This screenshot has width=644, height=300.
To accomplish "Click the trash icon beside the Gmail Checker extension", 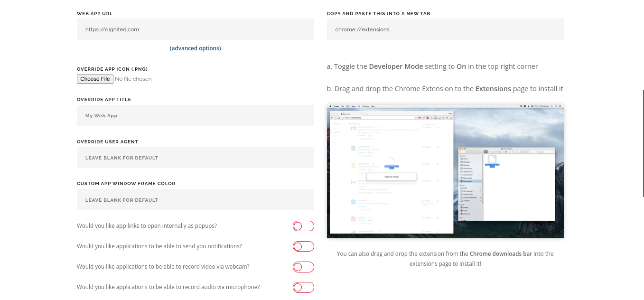I will point(437,128).
